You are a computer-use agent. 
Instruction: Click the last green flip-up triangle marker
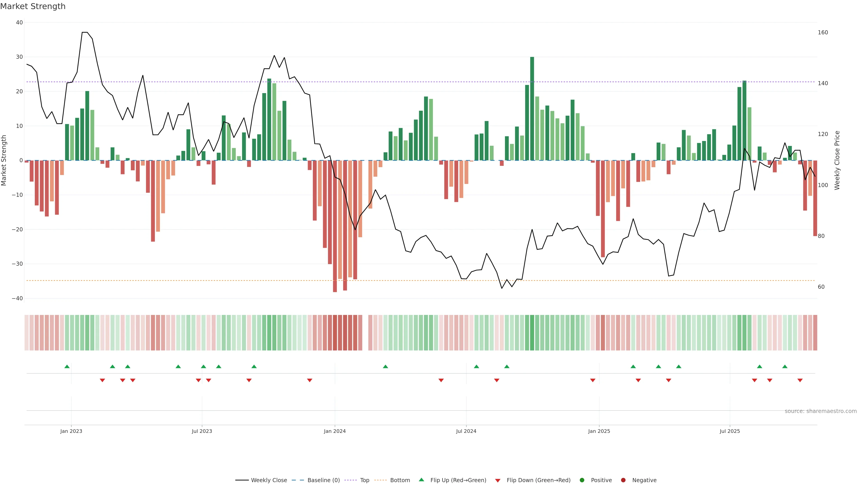pos(785,366)
